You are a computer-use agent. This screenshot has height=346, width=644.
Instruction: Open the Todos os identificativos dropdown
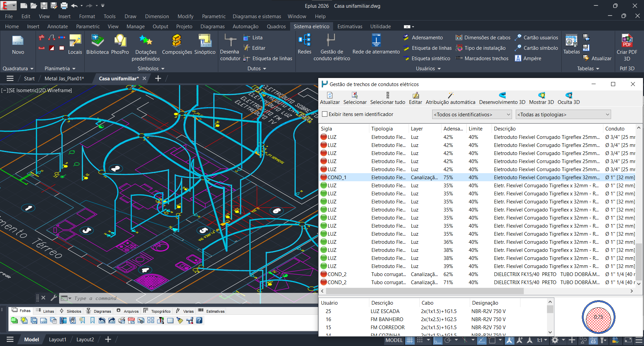472,115
